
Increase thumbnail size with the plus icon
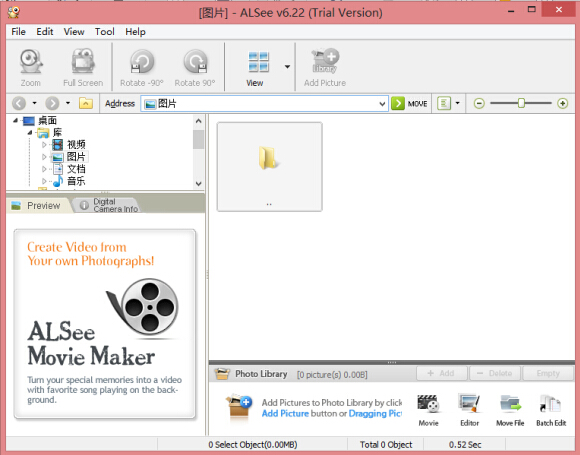coord(563,103)
